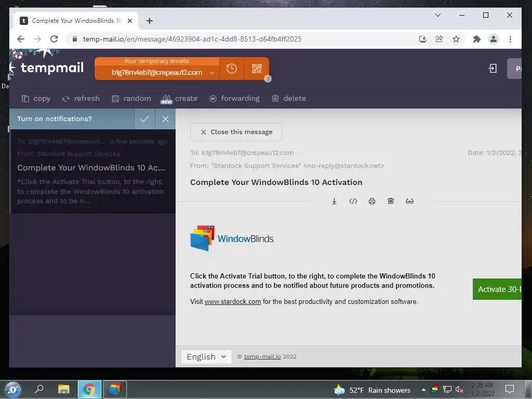The height and width of the screenshot is (399, 532).
Task: Open the temp-mail.io footer link
Action: point(262,356)
